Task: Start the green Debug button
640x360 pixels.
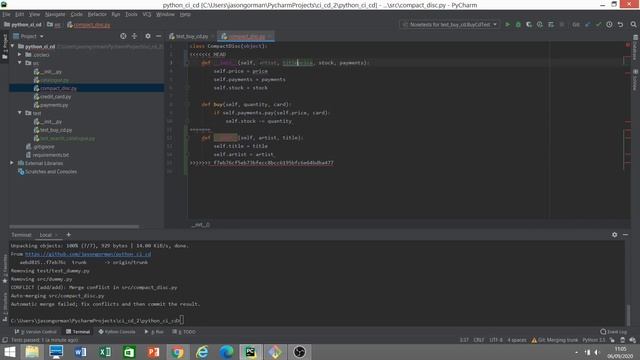Action: (518, 24)
